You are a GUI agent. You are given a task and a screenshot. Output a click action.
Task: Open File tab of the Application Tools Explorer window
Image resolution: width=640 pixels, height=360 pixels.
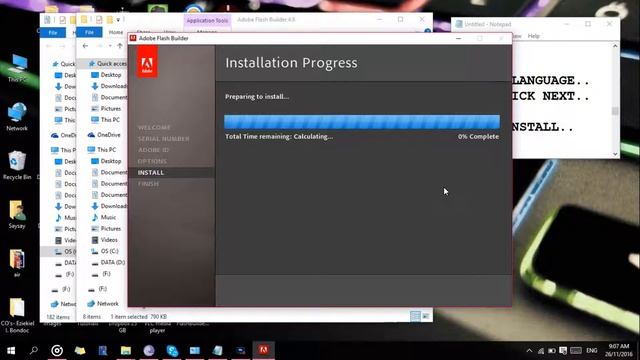tap(89, 32)
